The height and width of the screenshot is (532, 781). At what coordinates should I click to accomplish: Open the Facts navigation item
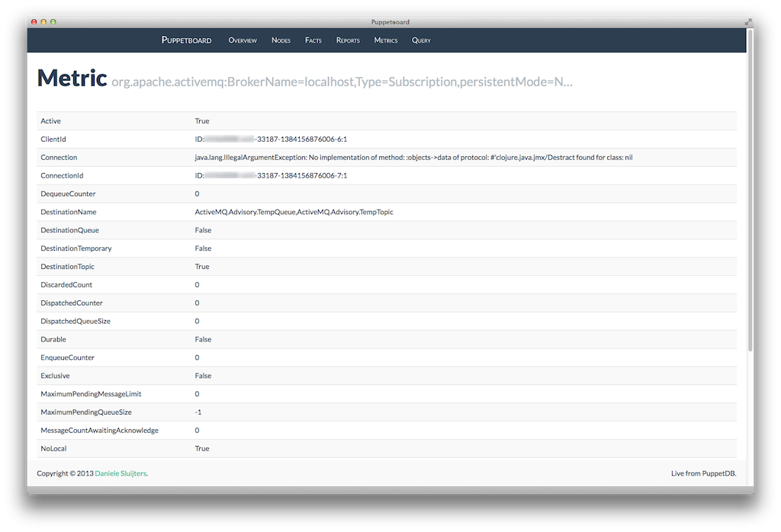[x=313, y=40]
